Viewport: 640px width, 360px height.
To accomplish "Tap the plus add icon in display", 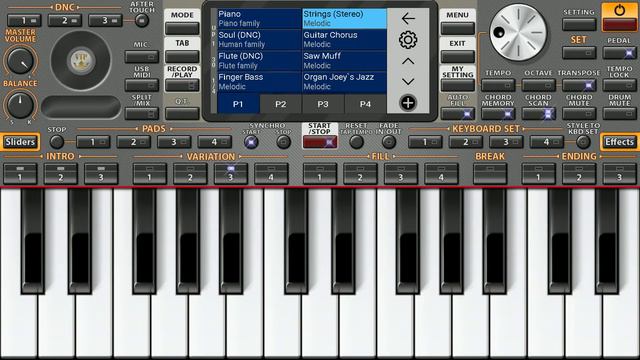I will (x=408, y=103).
